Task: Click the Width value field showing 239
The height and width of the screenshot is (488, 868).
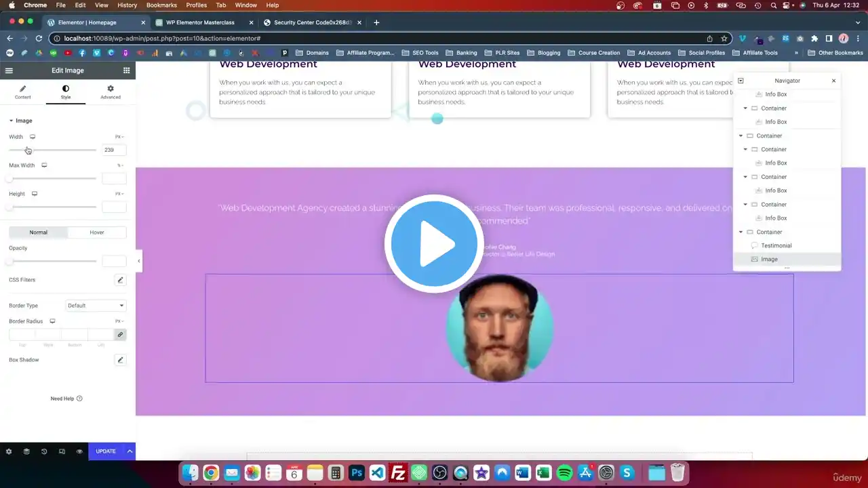Action: coord(114,150)
